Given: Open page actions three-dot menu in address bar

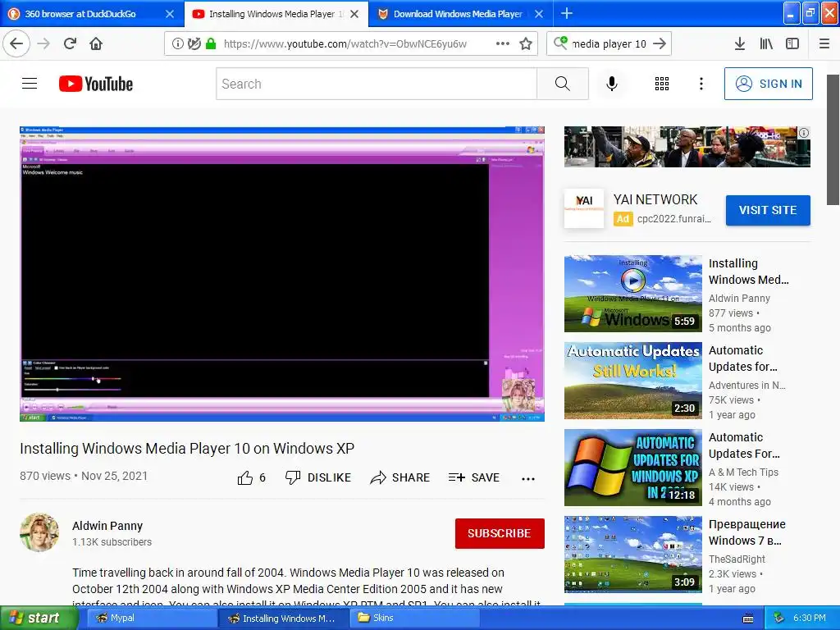Looking at the screenshot, I should pyautogui.click(x=503, y=43).
